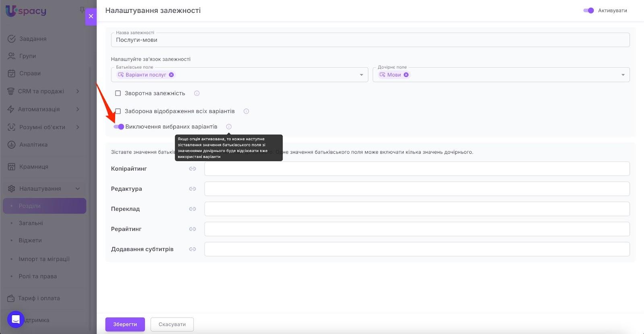This screenshot has width=644, height=334.
Task: Toggle the Активувати switch
Action: (588, 10)
